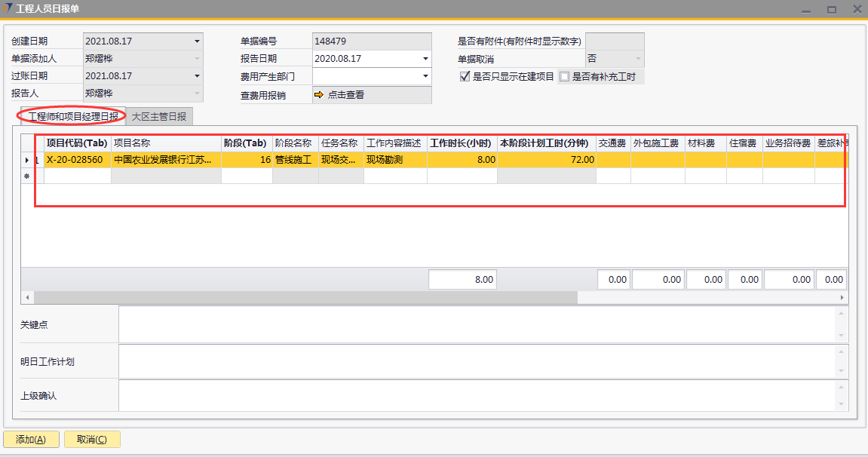Click the app logo in the title bar
This screenshot has height=457, width=868.
(x=8, y=8)
